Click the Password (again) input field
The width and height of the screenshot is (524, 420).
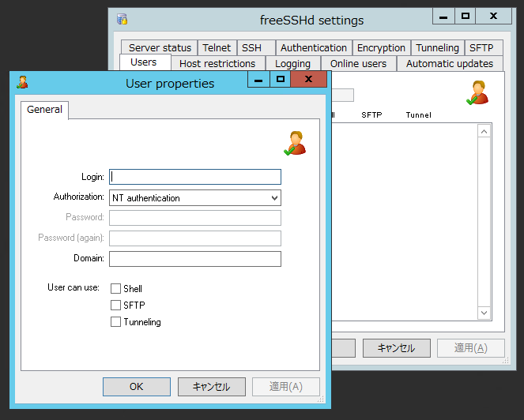coord(195,238)
